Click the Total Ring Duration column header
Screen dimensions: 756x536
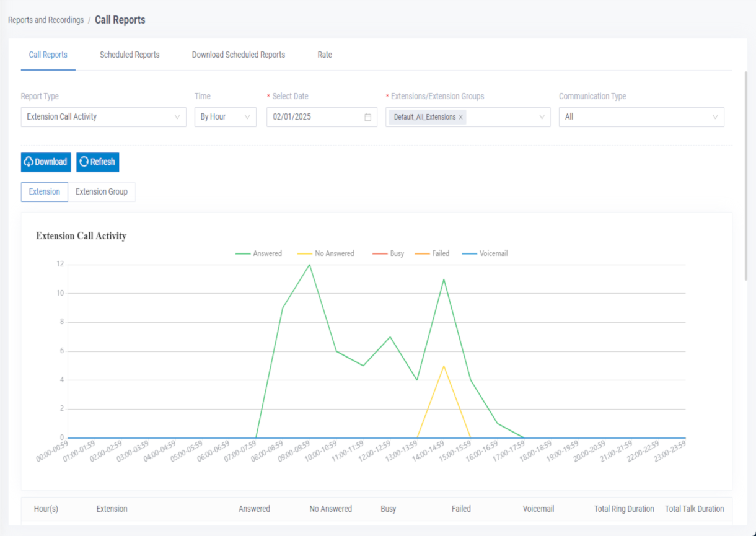click(624, 509)
